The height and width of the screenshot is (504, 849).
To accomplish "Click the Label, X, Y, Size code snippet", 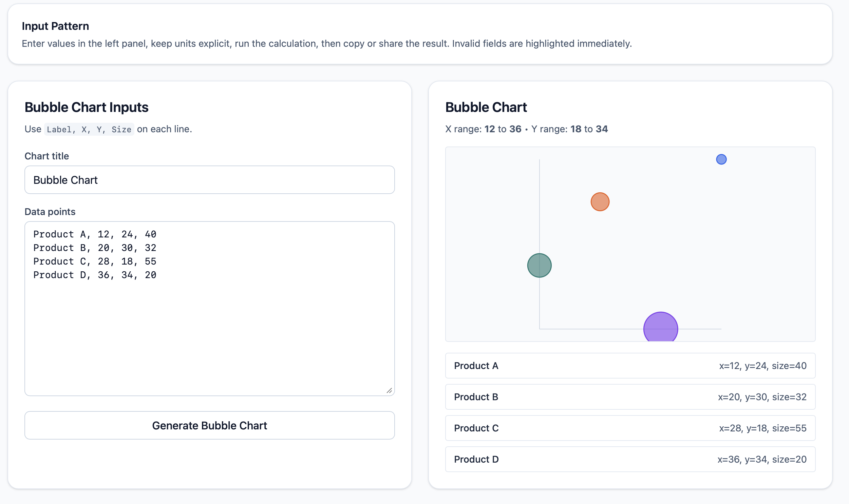I will [89, 129].
